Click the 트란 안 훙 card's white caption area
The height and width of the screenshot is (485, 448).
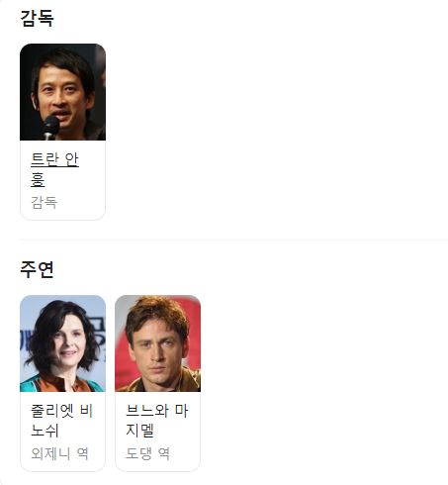(62, 180)
